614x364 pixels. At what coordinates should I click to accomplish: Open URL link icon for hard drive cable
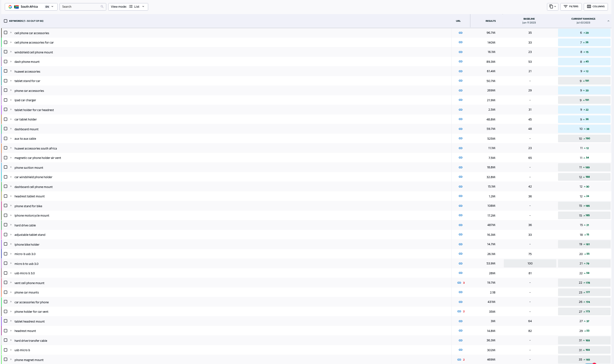[x=460, y=225]
